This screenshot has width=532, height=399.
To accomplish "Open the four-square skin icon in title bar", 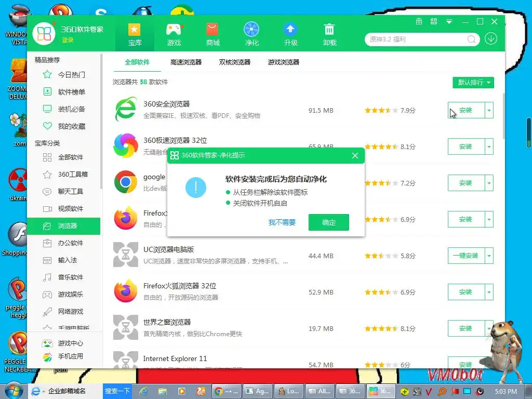I will pyautogui.click(x=434, y=22).
